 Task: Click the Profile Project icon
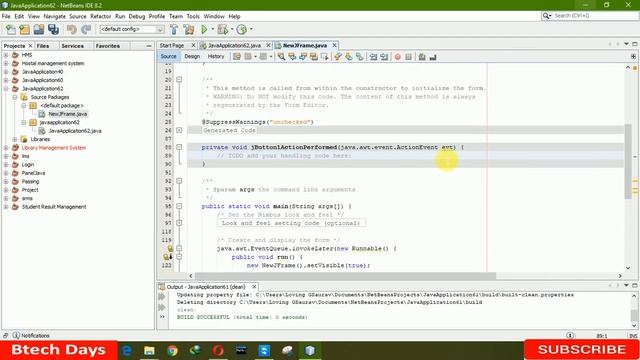tap(242, 29)
